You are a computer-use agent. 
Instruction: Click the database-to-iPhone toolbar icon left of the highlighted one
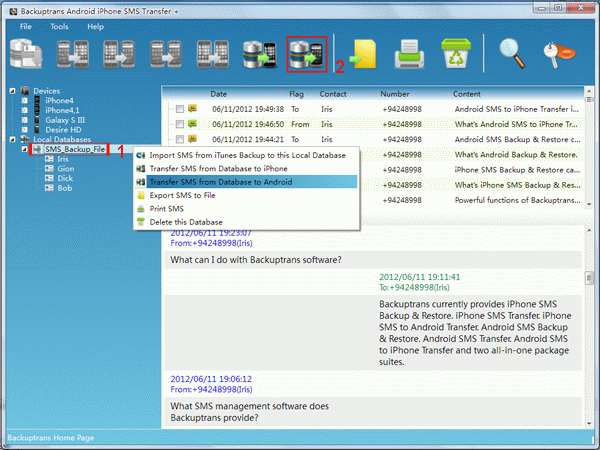[258, 55]
